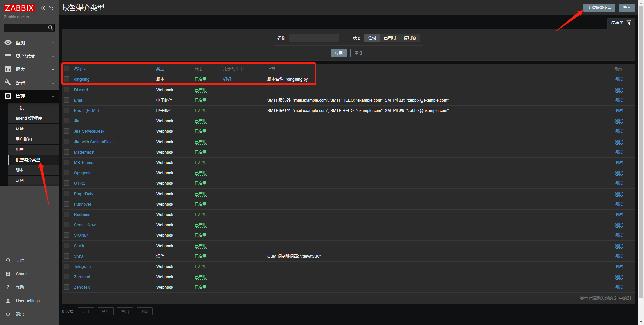
Task: Click the 导入 button
Action: coord(627,8)
